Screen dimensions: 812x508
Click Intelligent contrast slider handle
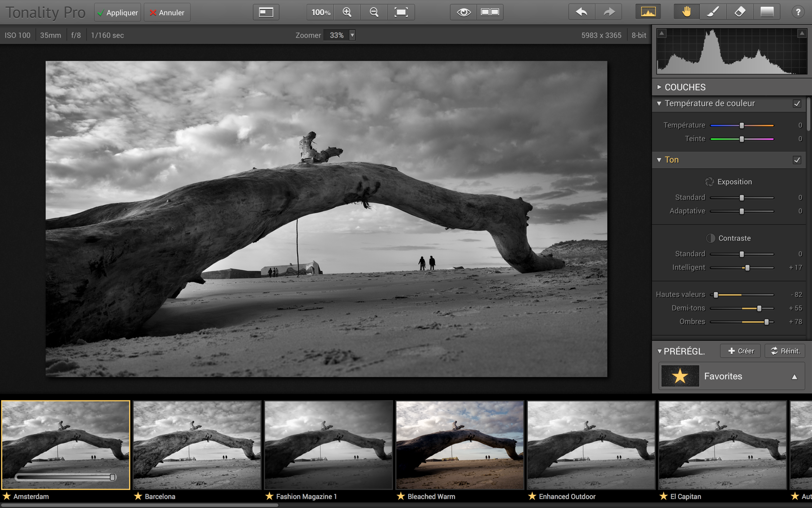tap(747, 268)
